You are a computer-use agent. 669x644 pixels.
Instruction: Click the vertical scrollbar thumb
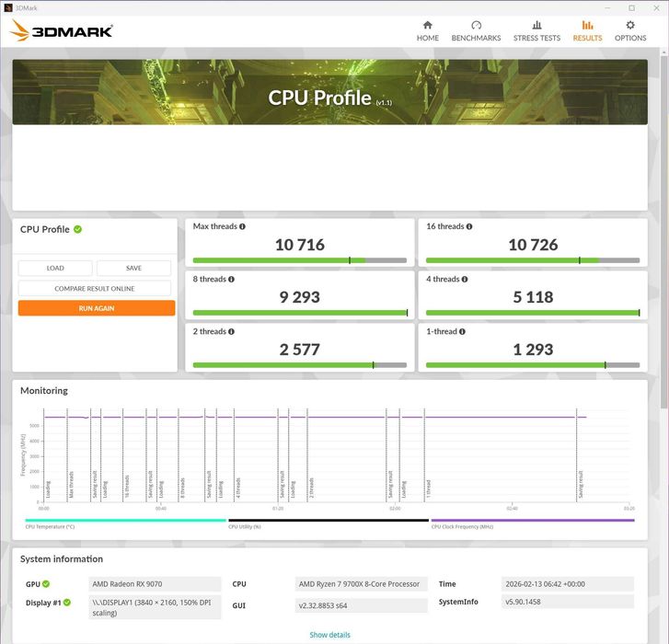pyautogui.click(x=663, y=231)
